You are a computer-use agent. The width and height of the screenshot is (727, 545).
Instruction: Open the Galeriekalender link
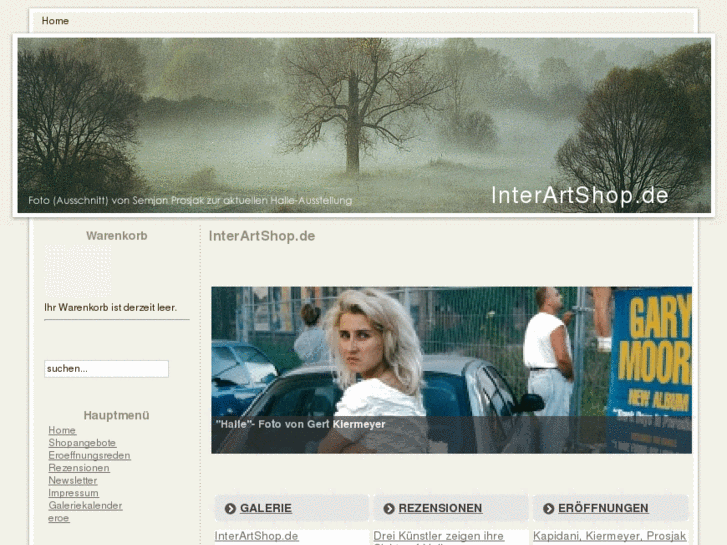coord(85,506)
